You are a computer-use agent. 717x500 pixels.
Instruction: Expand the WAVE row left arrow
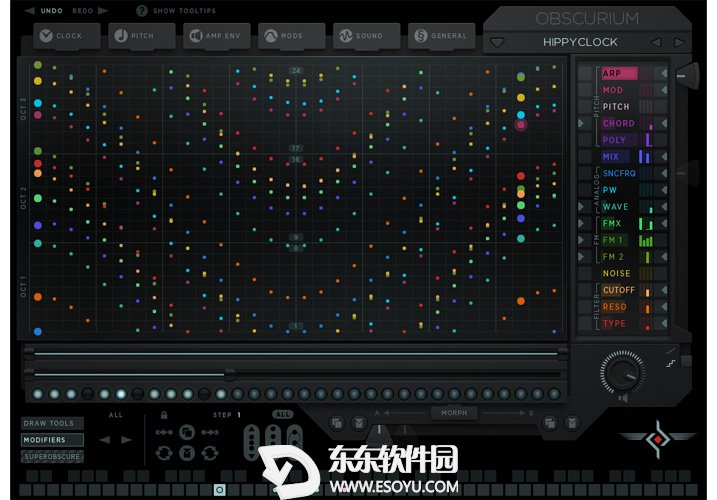coord(581,207)
